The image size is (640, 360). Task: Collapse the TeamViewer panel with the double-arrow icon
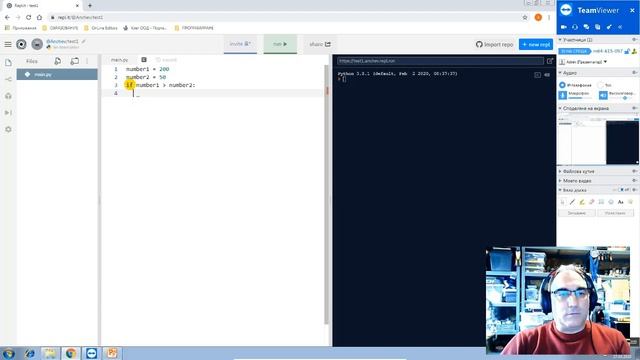[x=620, y=27]
